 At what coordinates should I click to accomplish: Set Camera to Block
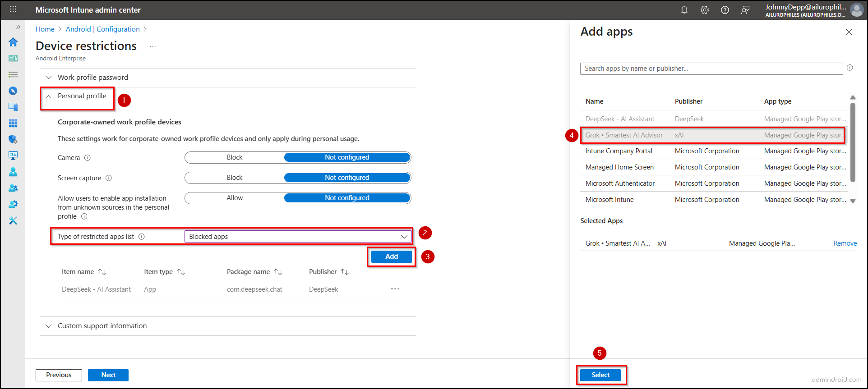click(x=235, y=157)
